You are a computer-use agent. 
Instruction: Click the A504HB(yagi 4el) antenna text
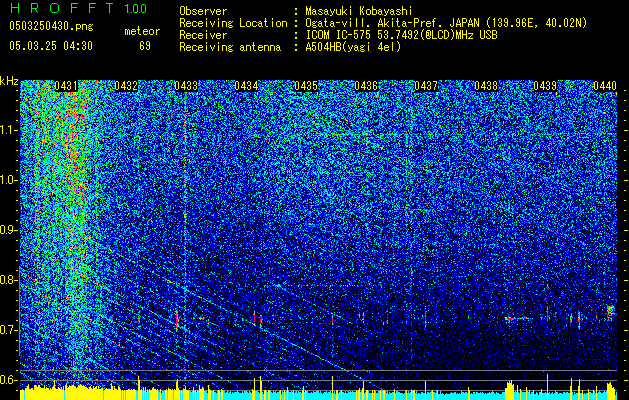click(353, 47)
